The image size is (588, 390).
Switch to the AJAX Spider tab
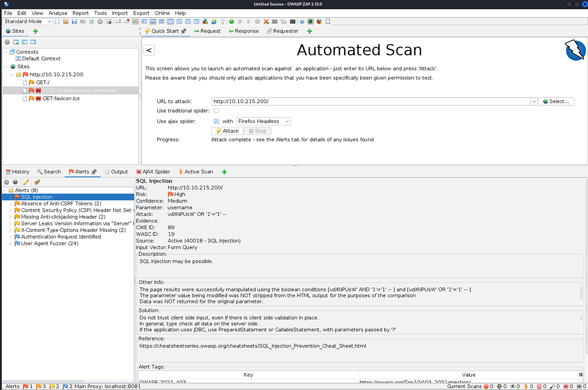coord(153,171)
